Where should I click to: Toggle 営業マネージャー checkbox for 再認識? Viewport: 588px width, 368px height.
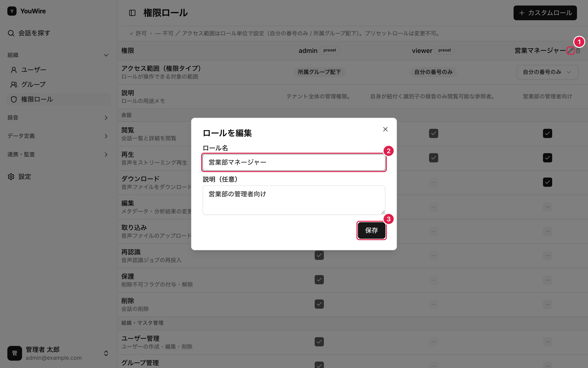point(547,256)
